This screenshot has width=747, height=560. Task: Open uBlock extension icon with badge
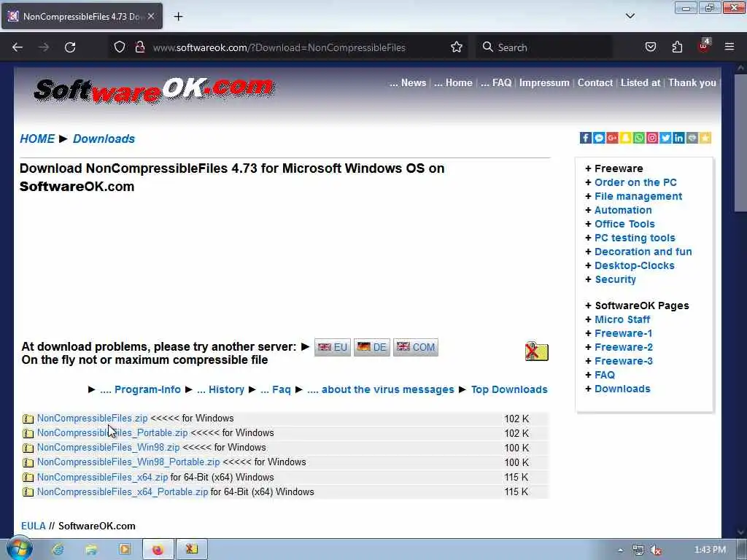pyautogui.click(x=704, y=46)
